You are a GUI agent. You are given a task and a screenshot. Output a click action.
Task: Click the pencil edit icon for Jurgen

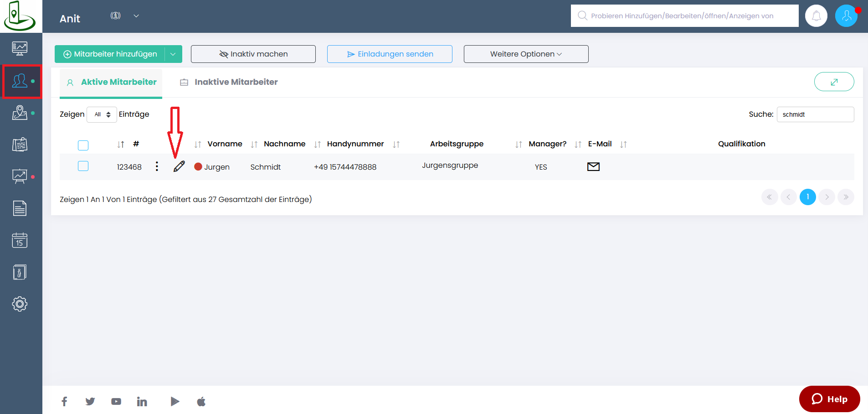tap(179, 166)
